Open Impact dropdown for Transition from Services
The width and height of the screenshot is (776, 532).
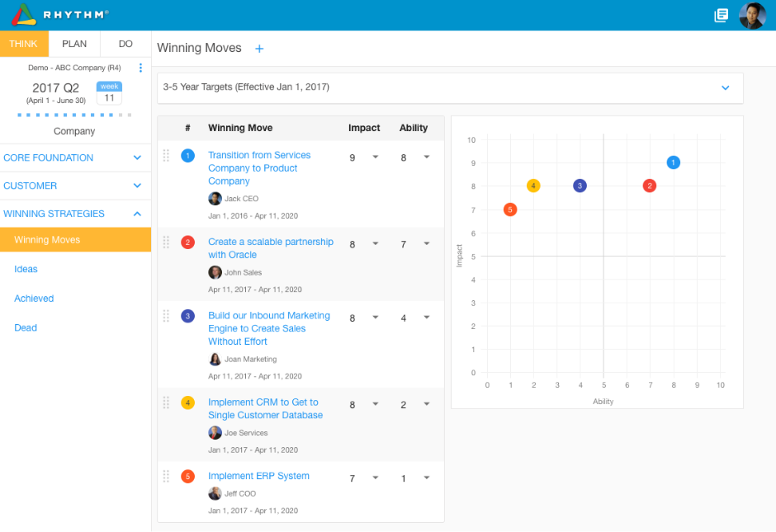pyautogui.click(x=375, y=158)
